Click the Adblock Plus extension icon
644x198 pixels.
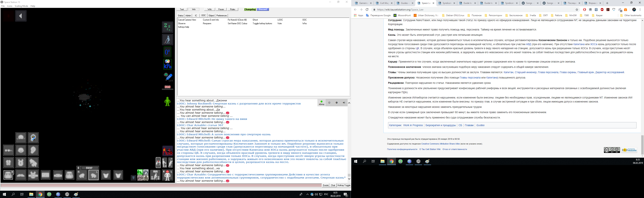pyautogui.click(x=602, y=10)
